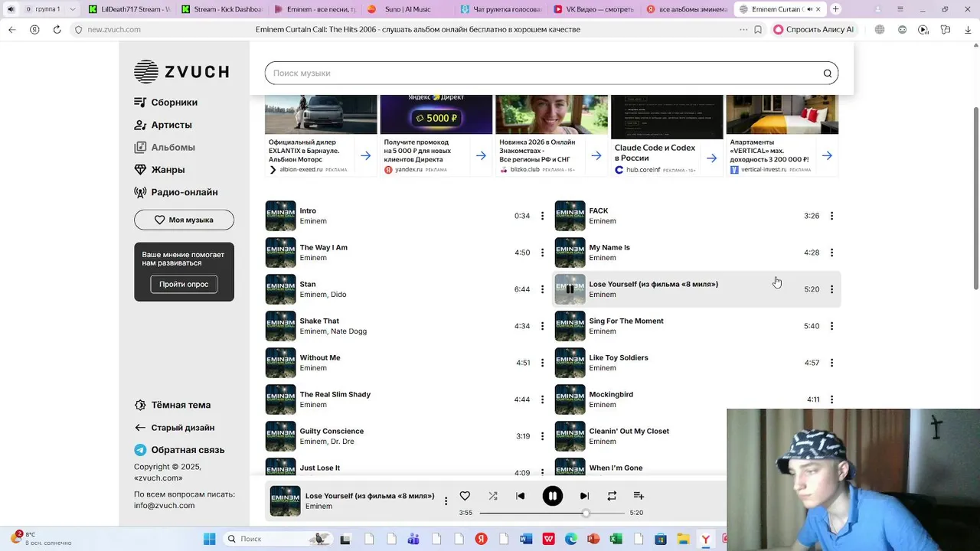The height and width of the screenshot is (551, 980).
Task: Open the yandex.ru promo code ad arrow
Action: (481, 155)
